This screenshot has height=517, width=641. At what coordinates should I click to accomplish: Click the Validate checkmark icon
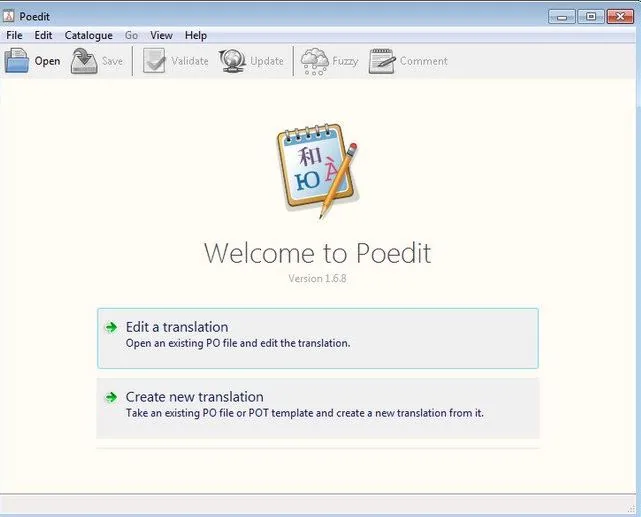[x=154, y=61]
